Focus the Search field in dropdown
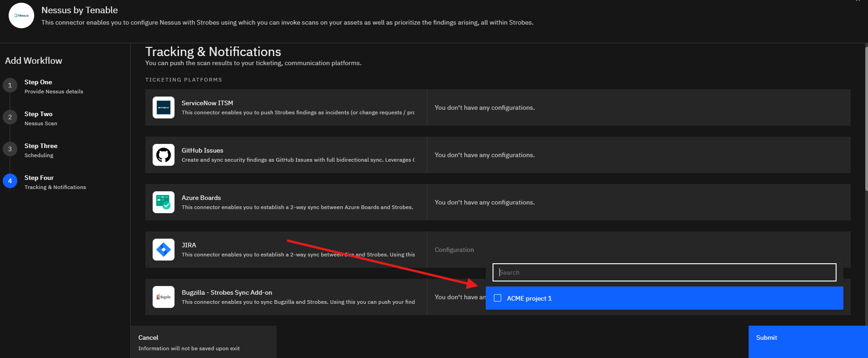 (x=664, y=272)
